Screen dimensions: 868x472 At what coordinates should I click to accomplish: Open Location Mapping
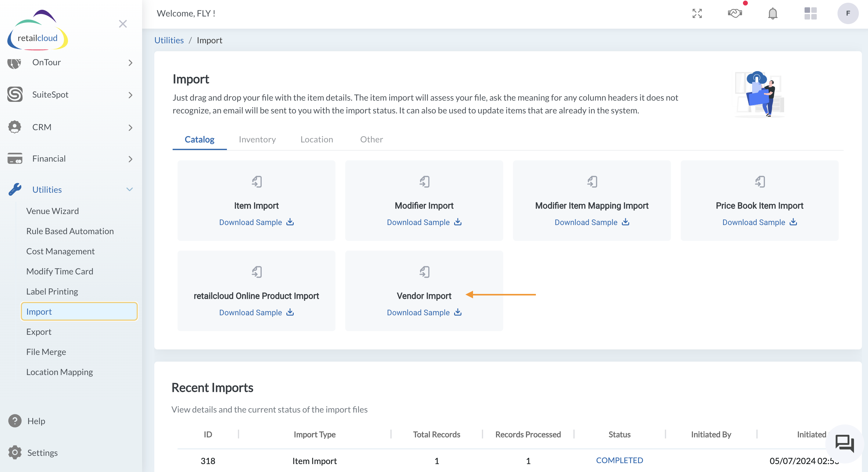[60, 372]
